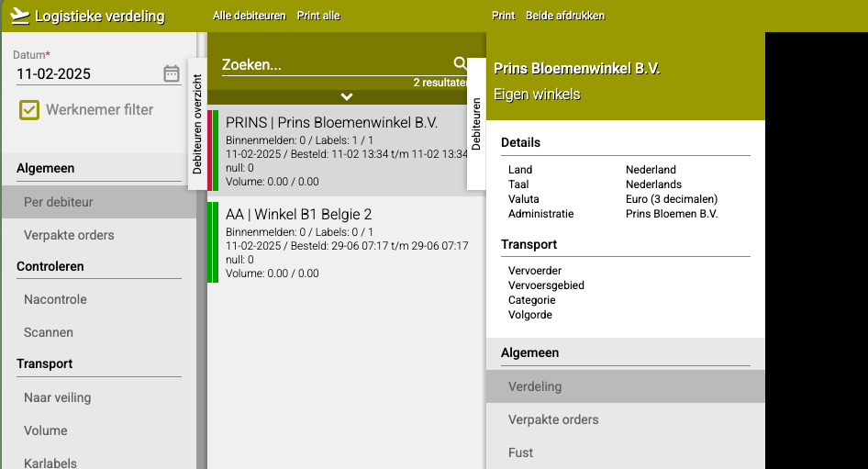Go to Nacontrole under Controleren
The height and width of the screenshot is (469, 868).
click(99, 299)
